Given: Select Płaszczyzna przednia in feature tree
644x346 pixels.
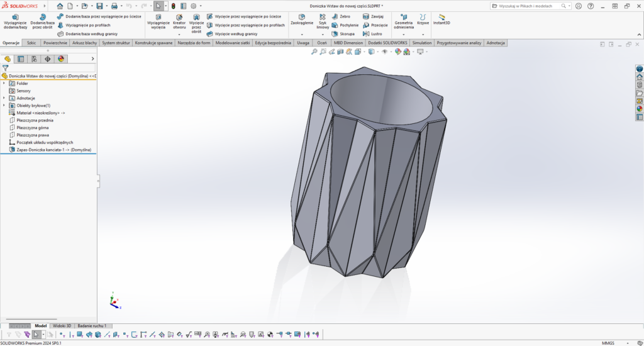Looking at the screenshot, I should (x=35, y=120).
